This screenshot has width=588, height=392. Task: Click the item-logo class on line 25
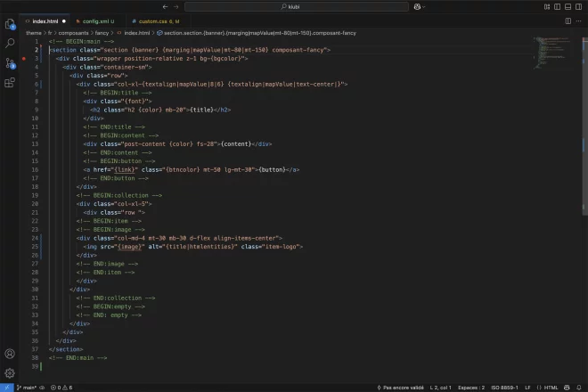281,247
